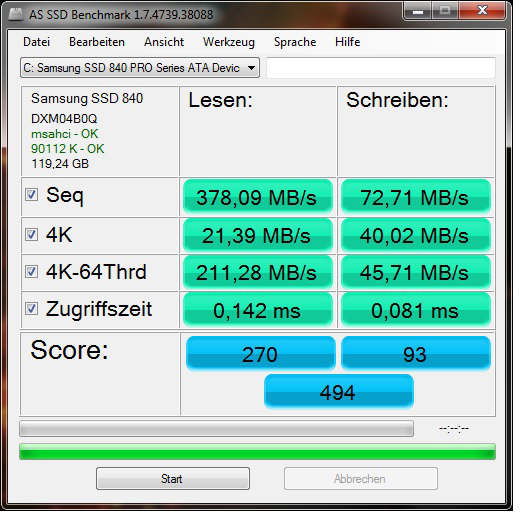524x520 pixels.
Task: Click the 90112 K - OK alignment status
Action: point(68,149)
